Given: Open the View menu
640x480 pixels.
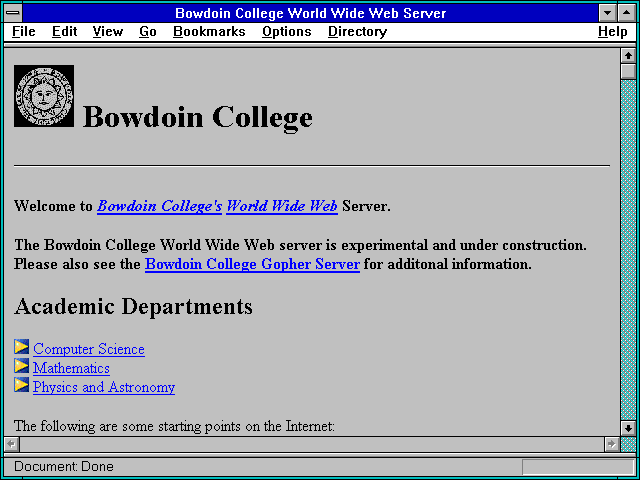Looking at the screenshot, I should [108, 32].
